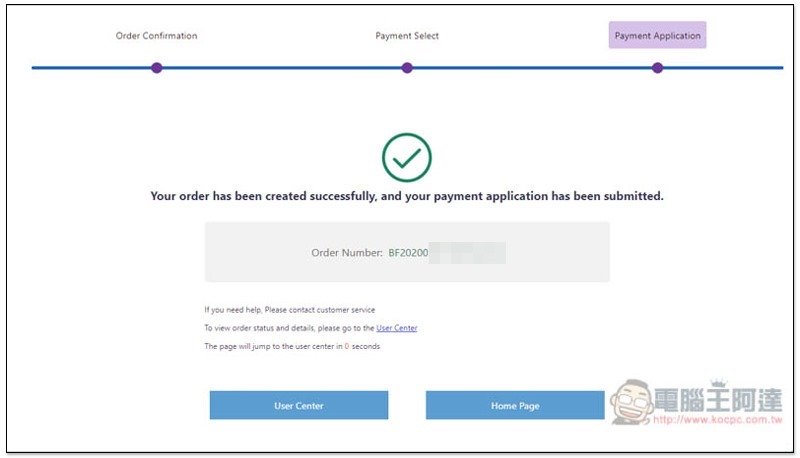Click the Order Number label

[346, 253]
